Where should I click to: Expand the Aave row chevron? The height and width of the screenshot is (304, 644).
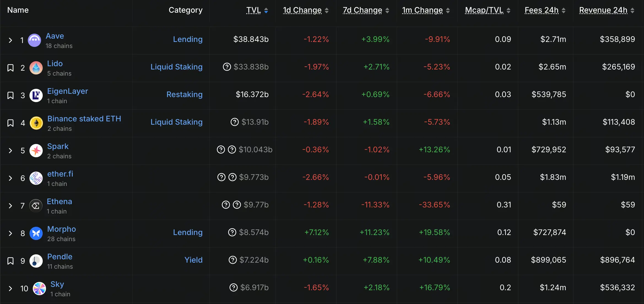[10, 40]
